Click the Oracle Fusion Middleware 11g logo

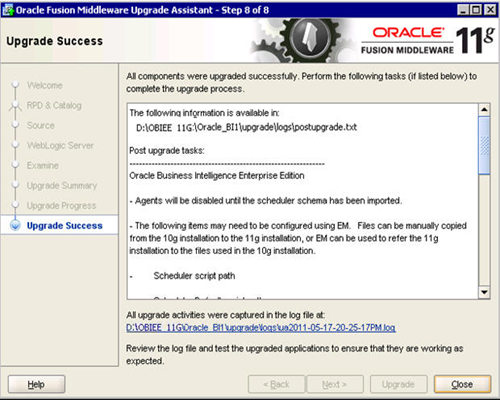coord(427,41)
